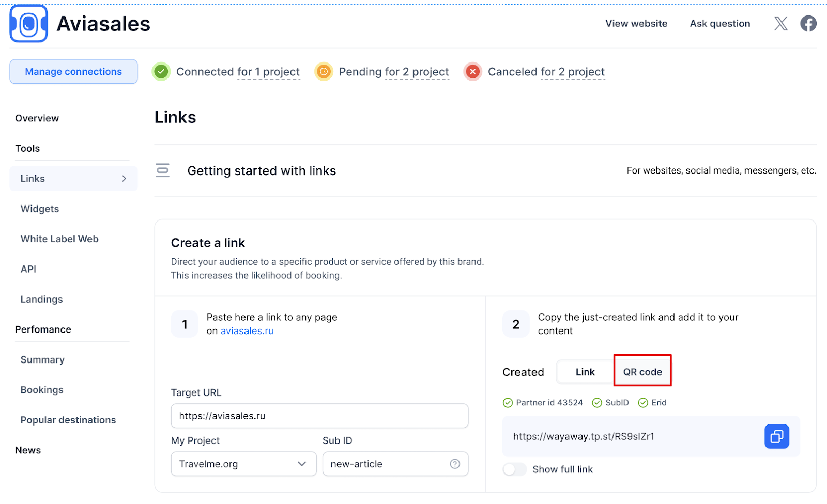Click the Aviasales logo icon
The image size is (827, 504).
[x=29, y=24]
